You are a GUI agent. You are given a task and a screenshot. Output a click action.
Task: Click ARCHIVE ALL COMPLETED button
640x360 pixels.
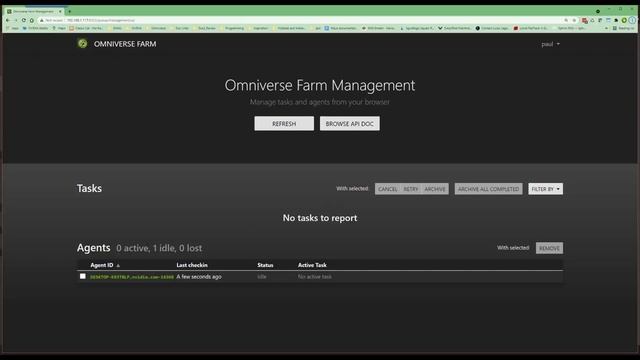pyautogui.click(x=488, y=189)
